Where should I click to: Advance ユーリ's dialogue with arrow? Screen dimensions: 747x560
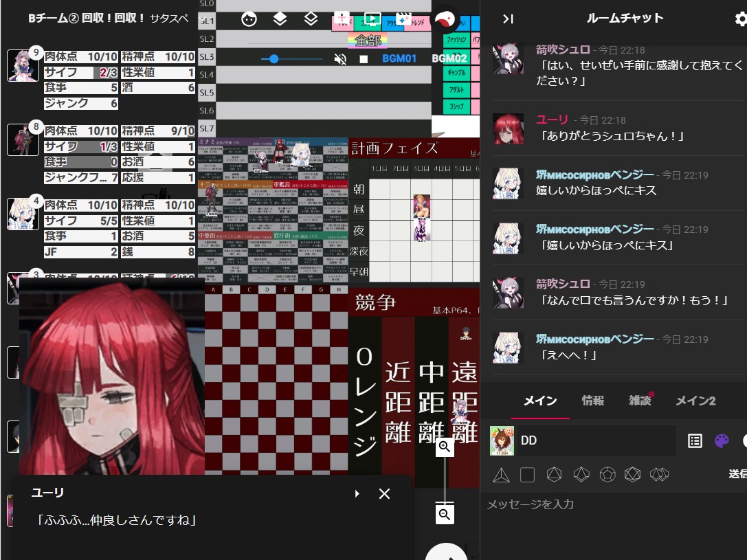click(357, 494)
